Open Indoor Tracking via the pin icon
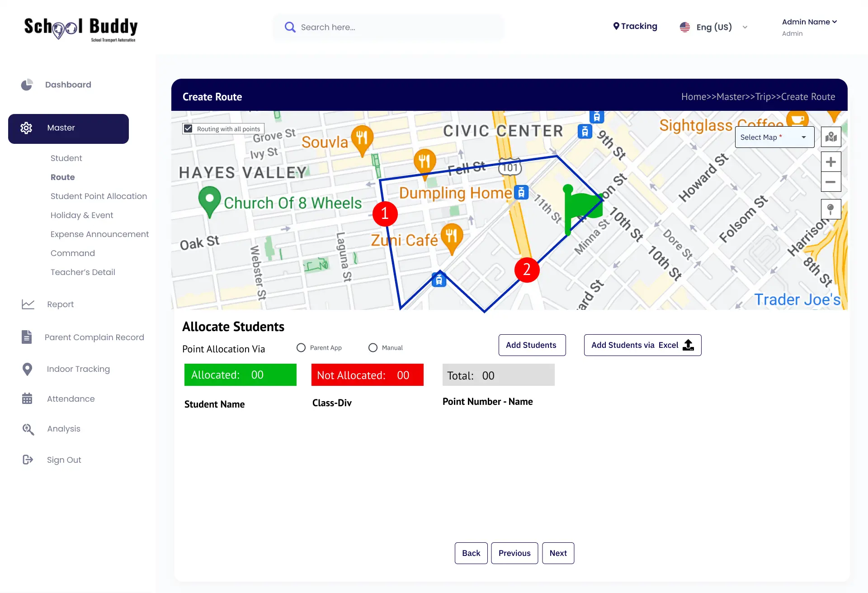This screenshot has width=868, height=593. pos(27,369)
